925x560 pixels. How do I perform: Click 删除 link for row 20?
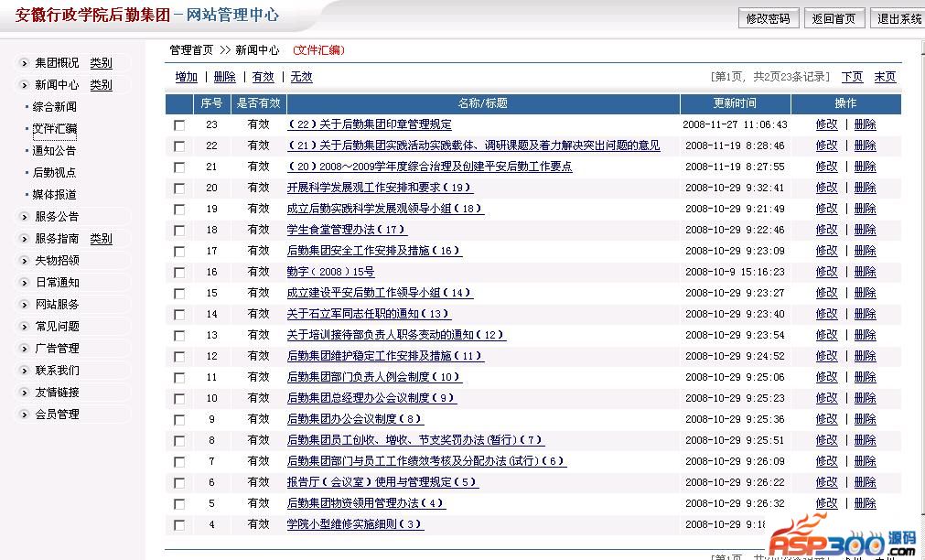click(865, 188)
